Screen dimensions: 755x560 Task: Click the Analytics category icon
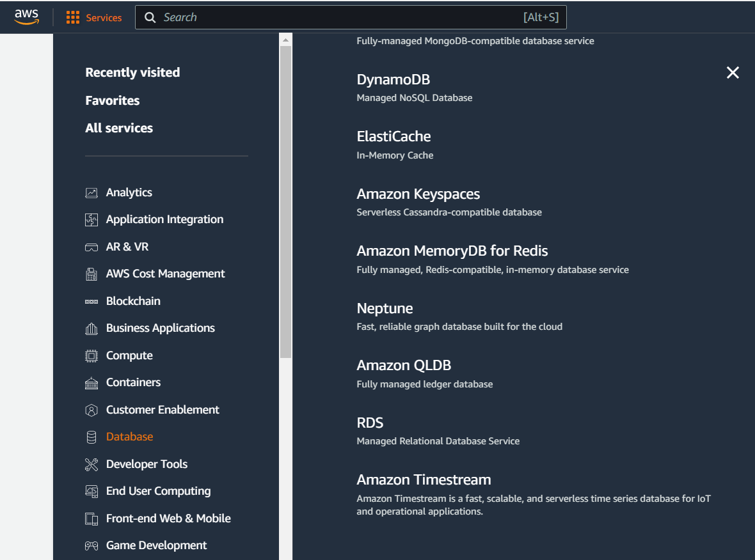coord(91,193)
